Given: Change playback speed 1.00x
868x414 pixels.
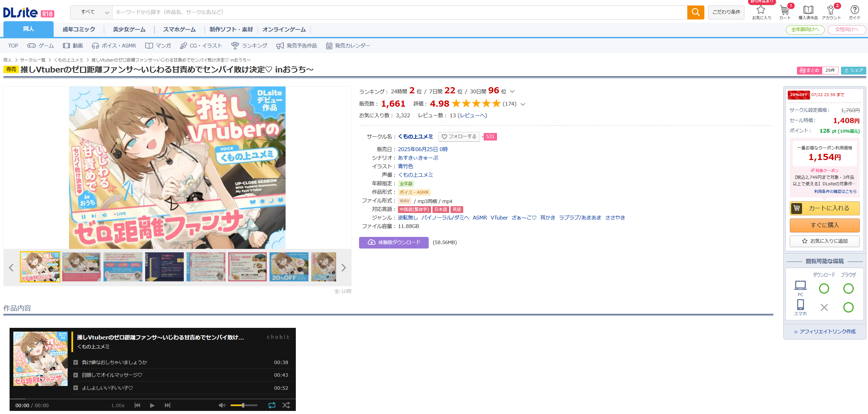Looking at the screenshot, I should pyautogui.click(x=118, y=405).
